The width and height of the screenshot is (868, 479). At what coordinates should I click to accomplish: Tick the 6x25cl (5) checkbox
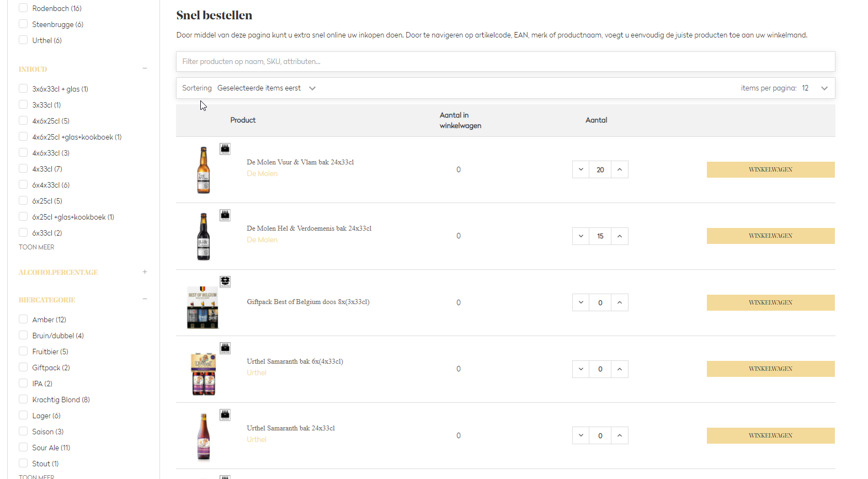pos(23,200)
